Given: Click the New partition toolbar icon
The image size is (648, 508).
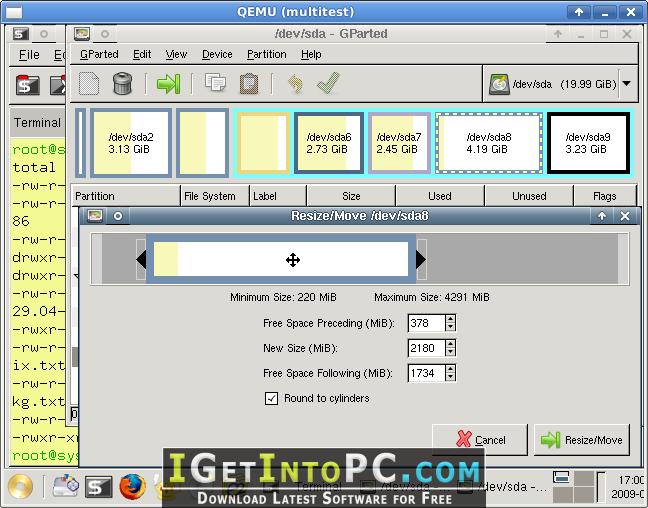Looking at the screenshot, I should (x=89, y=84).
